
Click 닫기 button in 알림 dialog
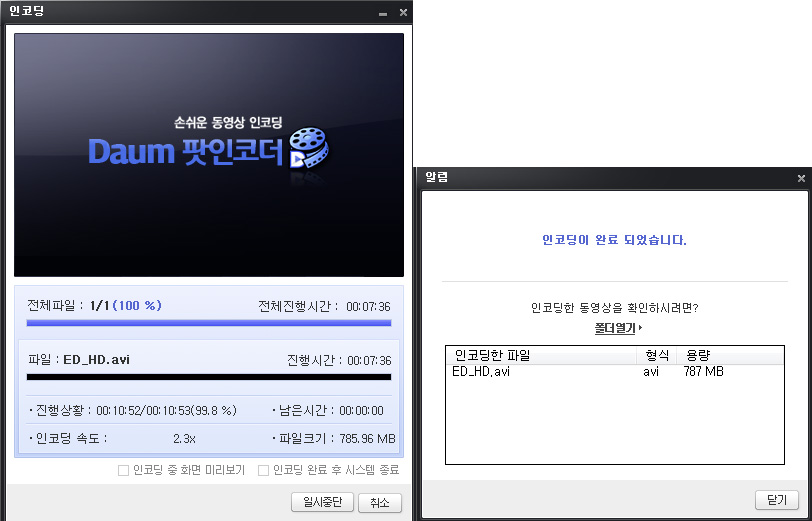[x=777, y=500]
